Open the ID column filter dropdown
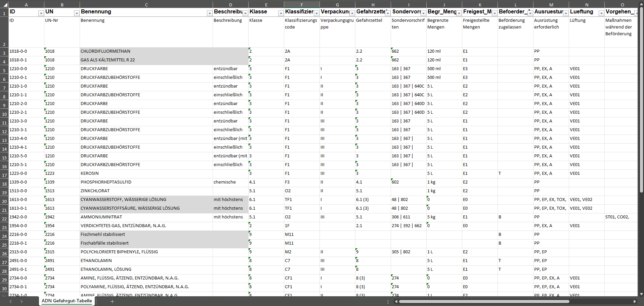 41,13
